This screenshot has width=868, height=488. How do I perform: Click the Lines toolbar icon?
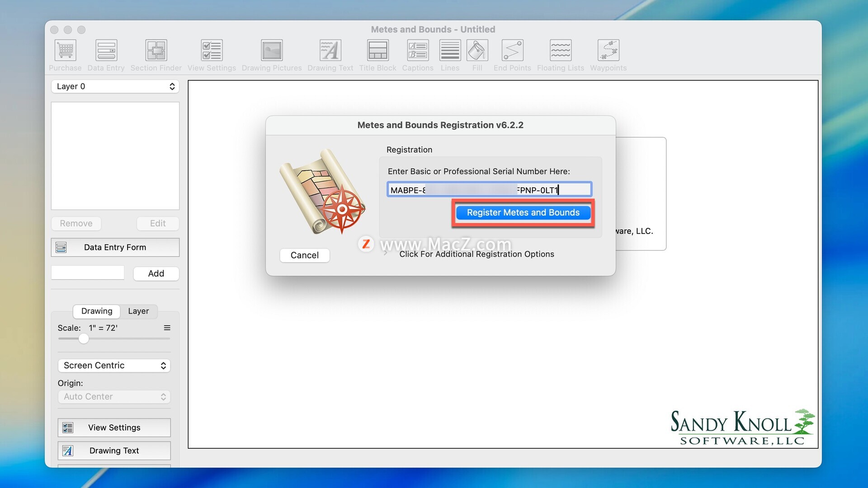(450, 50)
